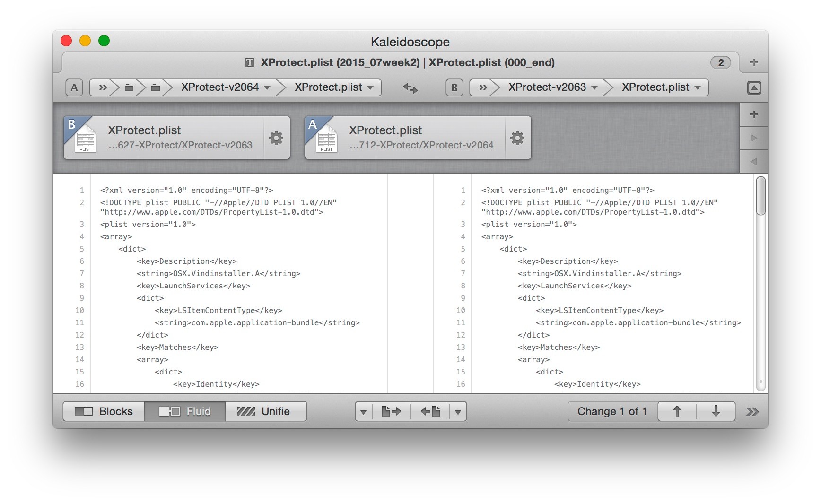Open XProtect-v2063 path dropdown
821x504 pixels.
click(553, 87)
